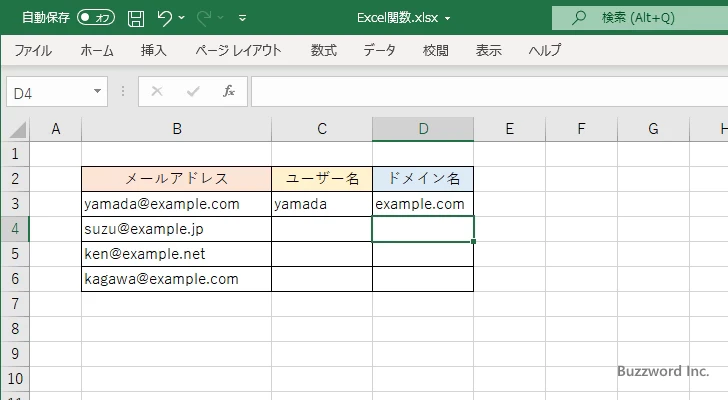Select cell with suzu@example.jp
728x400 pixels.
(176, 229)
